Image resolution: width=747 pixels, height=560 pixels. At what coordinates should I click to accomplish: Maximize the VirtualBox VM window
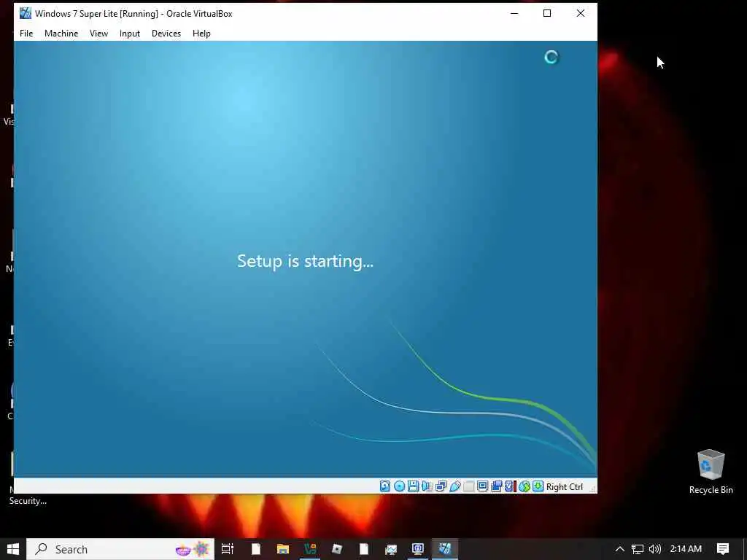(x=547, y=13)
